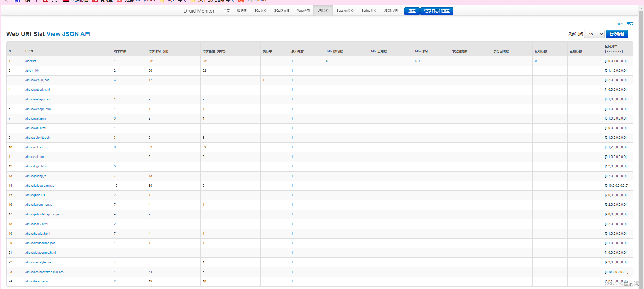
Task: Click the Jdbc时间 column header
Action: [x=421, y=51]
